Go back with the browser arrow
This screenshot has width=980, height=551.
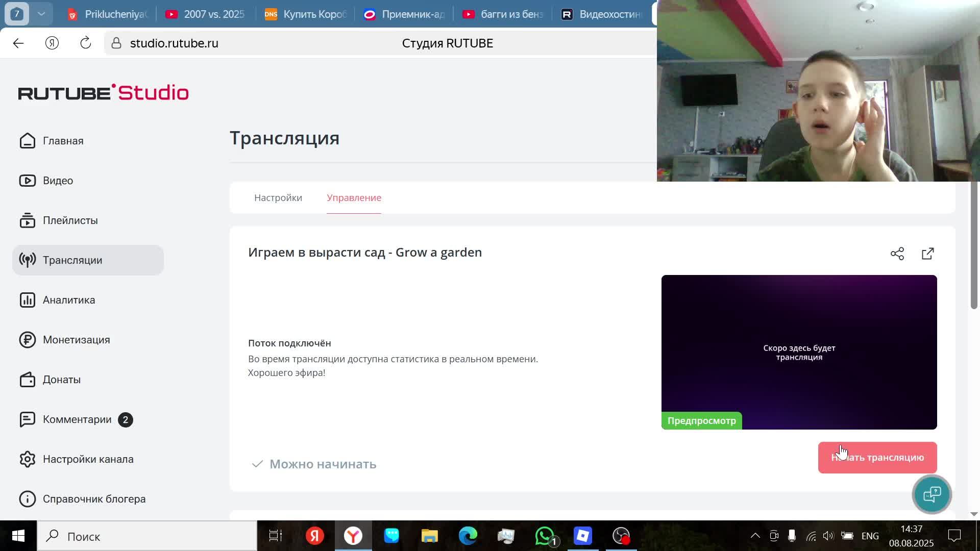coord(18,43)
